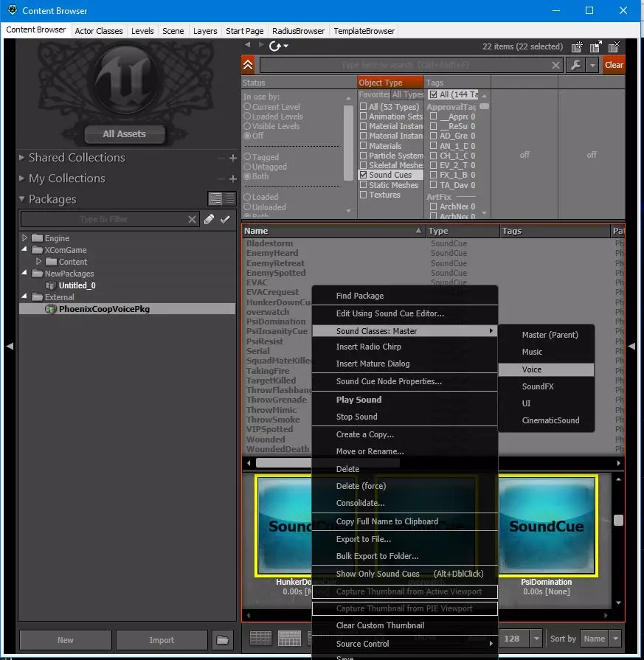Screen dimensions: 644x660
Task: Add a new My Collection plus icon
Action: pyautogui.click(x=233, y=179)
